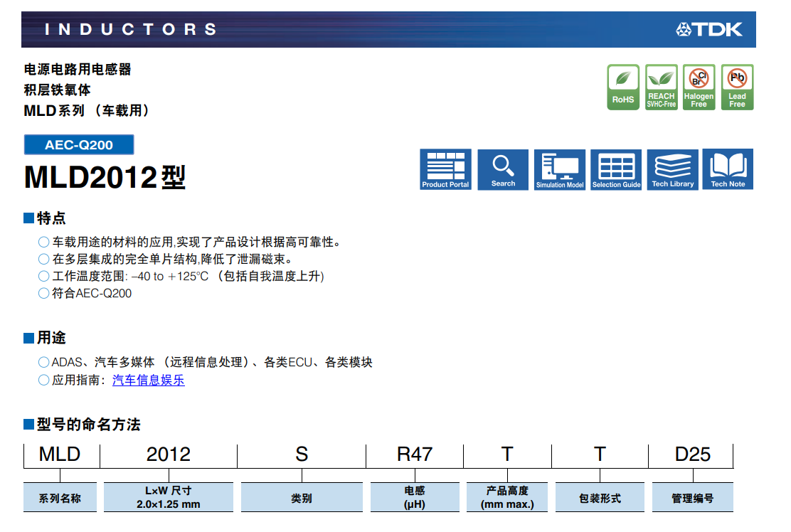
Task: Open the Tech Note book icon
Action: [728, 169]
